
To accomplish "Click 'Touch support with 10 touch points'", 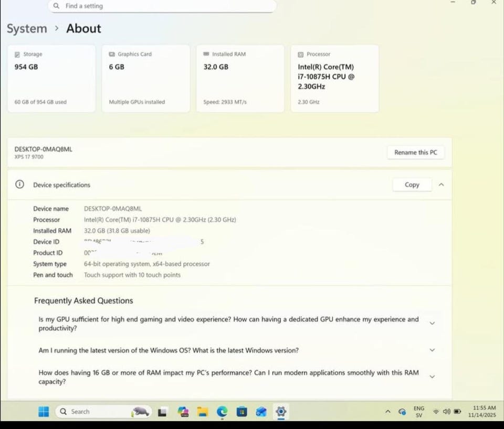I will pyautogui.click(x=132, y=275).
